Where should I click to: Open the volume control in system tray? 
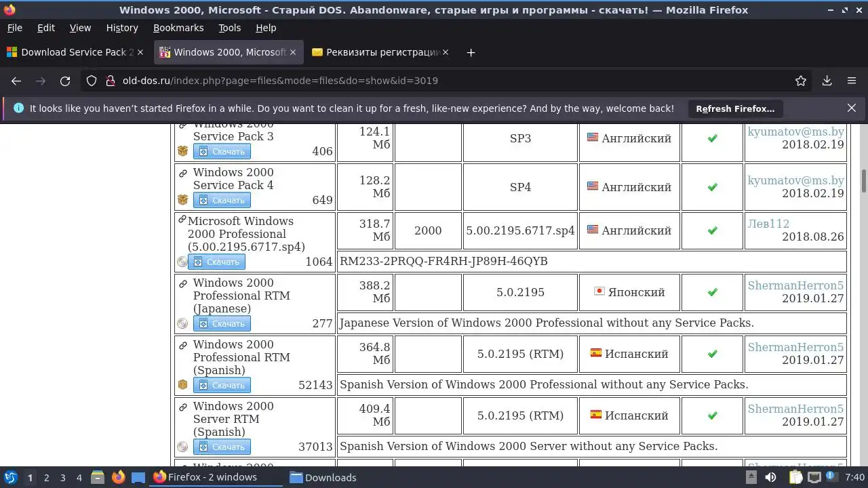[770, 477]
